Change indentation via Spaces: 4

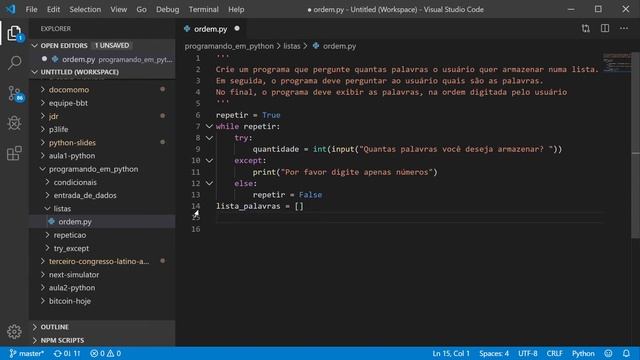click(494, 353)
